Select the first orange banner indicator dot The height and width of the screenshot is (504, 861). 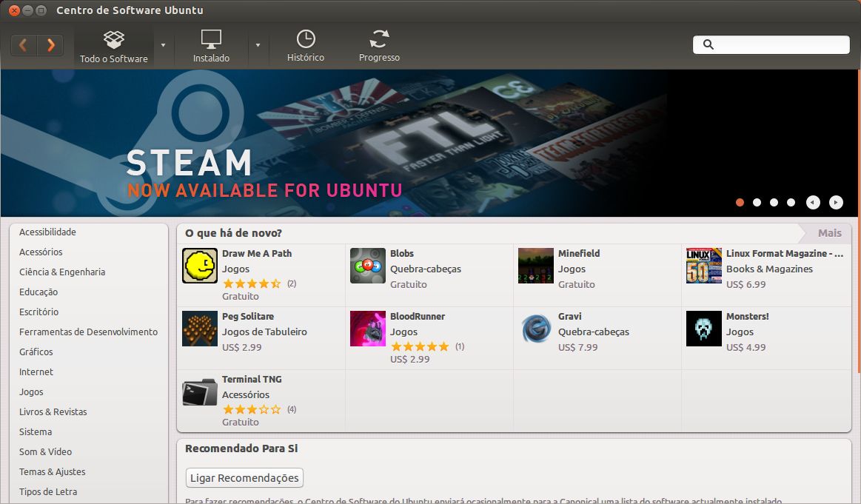click(740, 202)
